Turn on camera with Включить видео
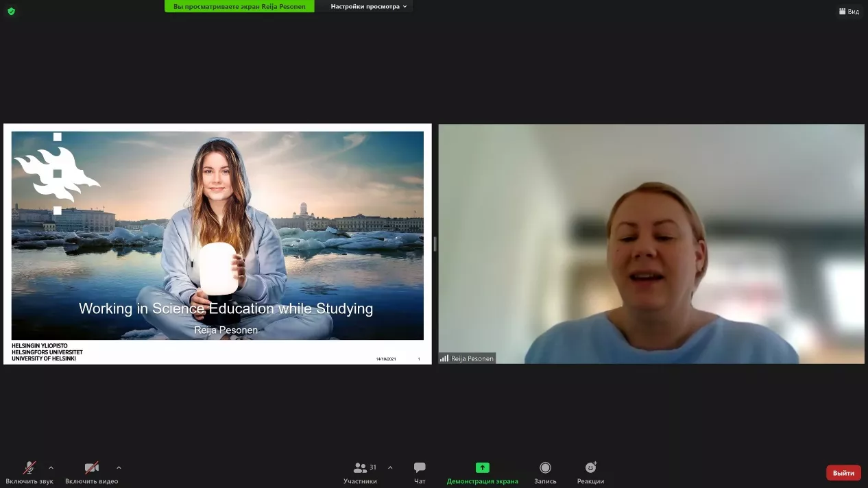Viewport: 868px width, 488px height. point(91,468)
